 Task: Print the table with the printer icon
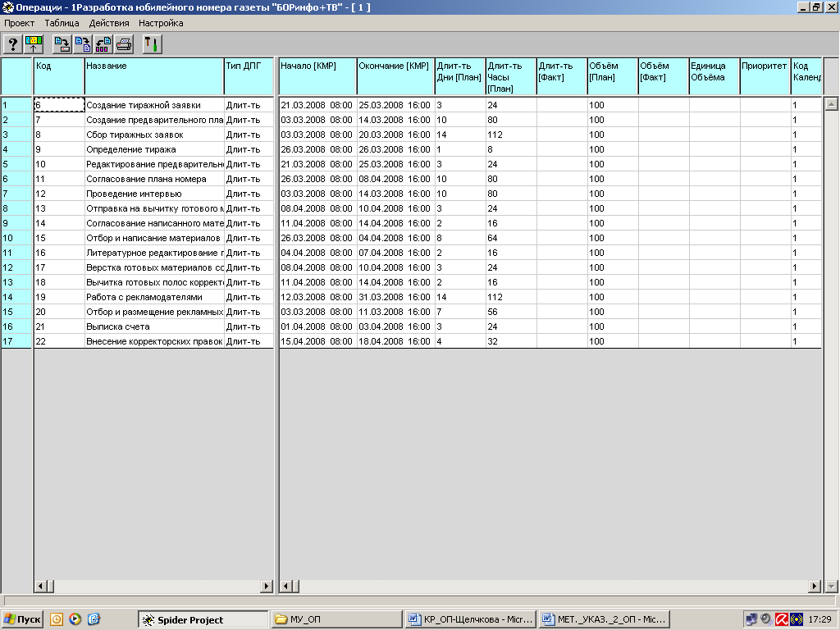(x=123, y=44)
